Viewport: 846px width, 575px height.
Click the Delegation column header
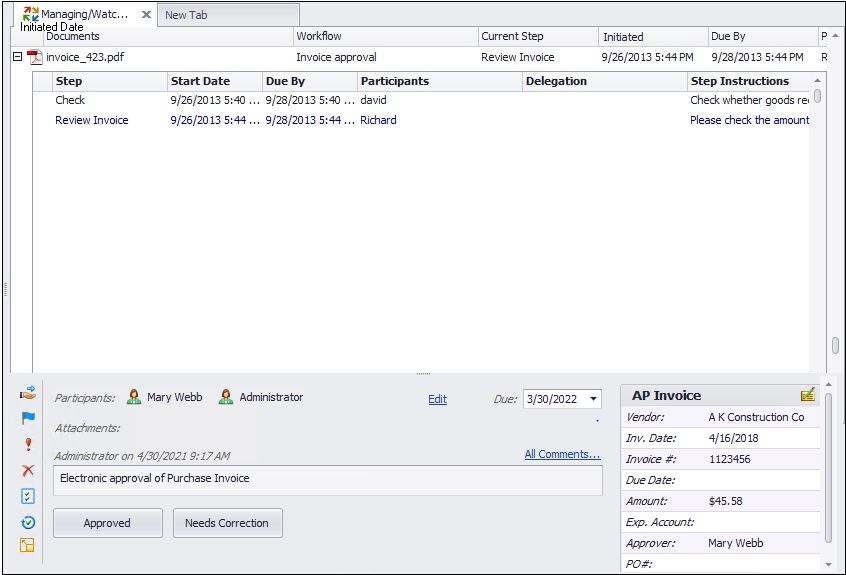[605, 81]
